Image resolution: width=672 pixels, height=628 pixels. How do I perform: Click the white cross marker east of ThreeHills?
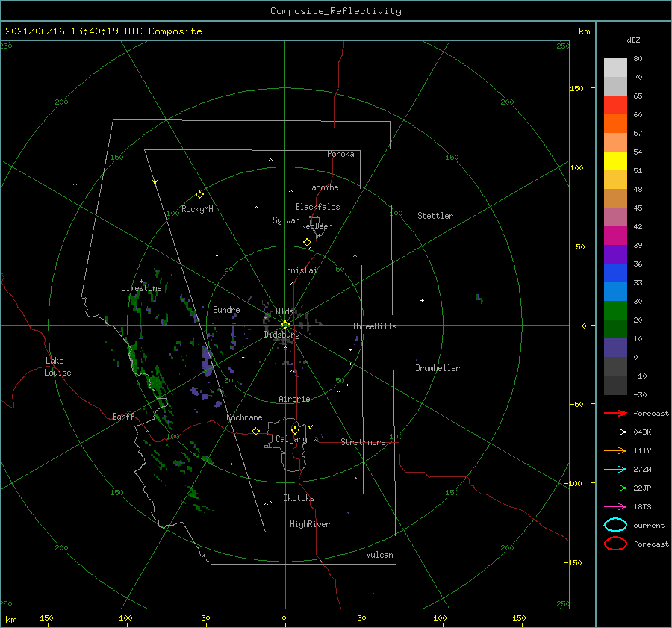tap(422, 300)
